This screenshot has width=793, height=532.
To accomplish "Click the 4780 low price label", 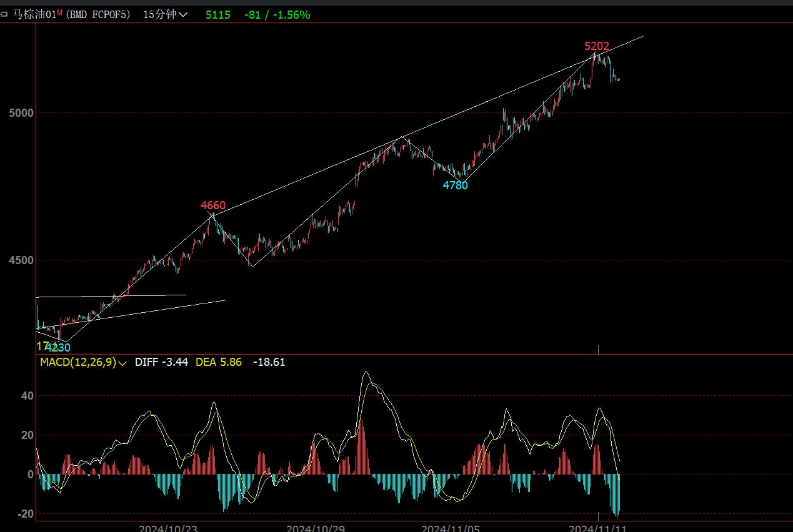I will coord(455,185).
